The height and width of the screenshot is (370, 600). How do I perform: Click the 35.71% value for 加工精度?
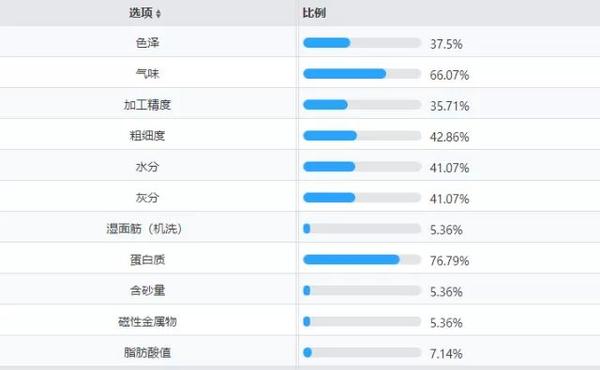[449, 106]
